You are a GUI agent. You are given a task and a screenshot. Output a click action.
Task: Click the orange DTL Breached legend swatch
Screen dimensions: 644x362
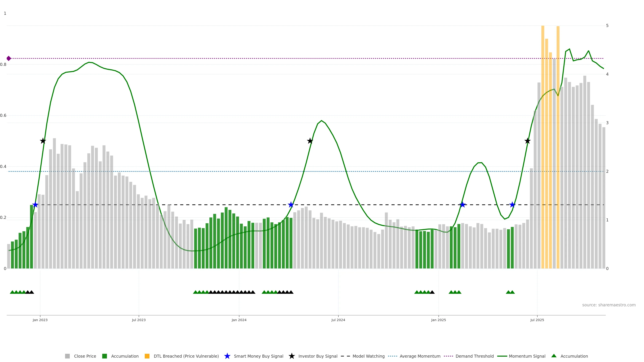(x=147, y=356)
